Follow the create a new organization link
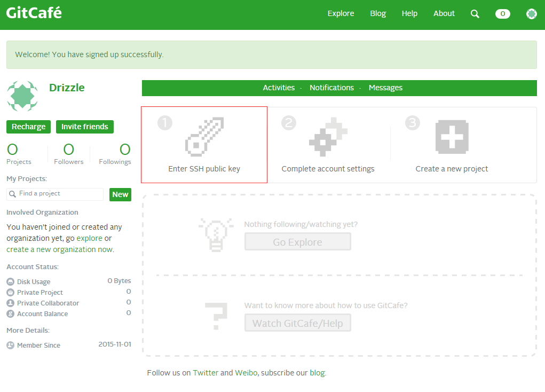Image resolution: width=545 pixels, height=392 pixels. (58, 249)
